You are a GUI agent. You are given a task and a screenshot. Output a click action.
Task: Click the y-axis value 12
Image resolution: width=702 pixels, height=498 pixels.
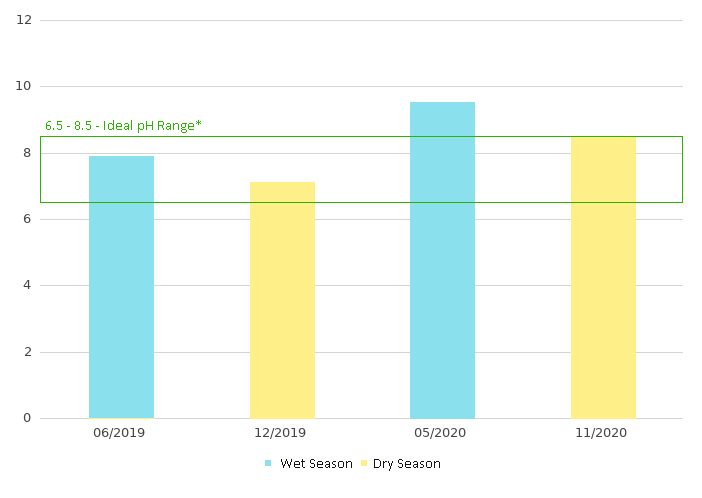coord(24,20)
